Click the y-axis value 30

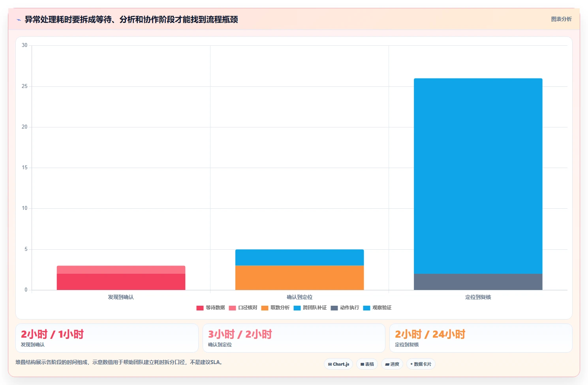24,45
